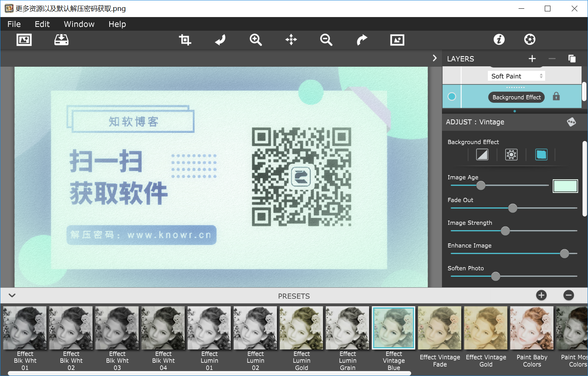The width and height of the screenshot is (588, 376).
Task: Click the Layers panel vertical scrollbar
Action: click(585, 91)
